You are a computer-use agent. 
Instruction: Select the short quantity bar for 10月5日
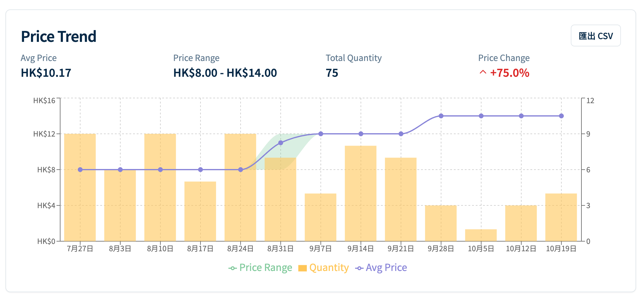(481, 235)
